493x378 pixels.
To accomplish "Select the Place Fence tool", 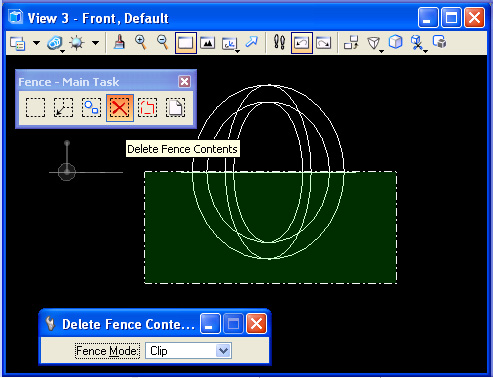I will point(35,108).
